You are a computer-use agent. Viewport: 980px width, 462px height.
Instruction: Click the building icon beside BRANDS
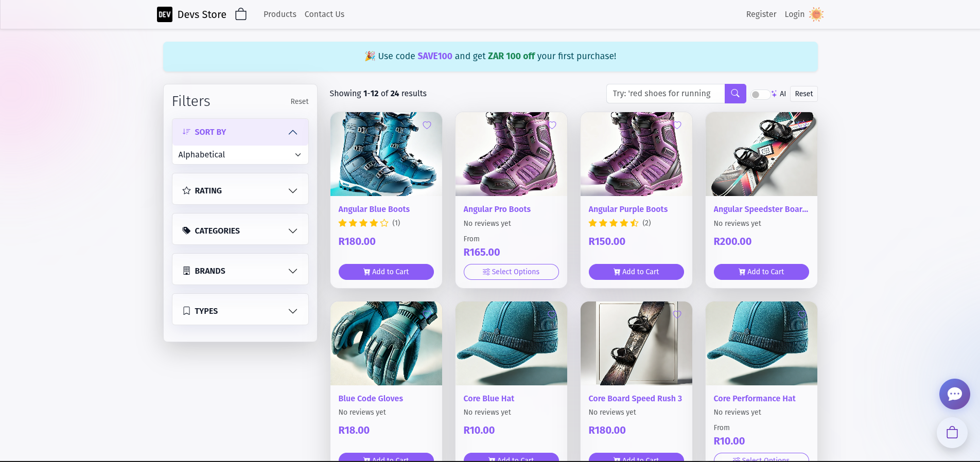(x=186, y=271)
